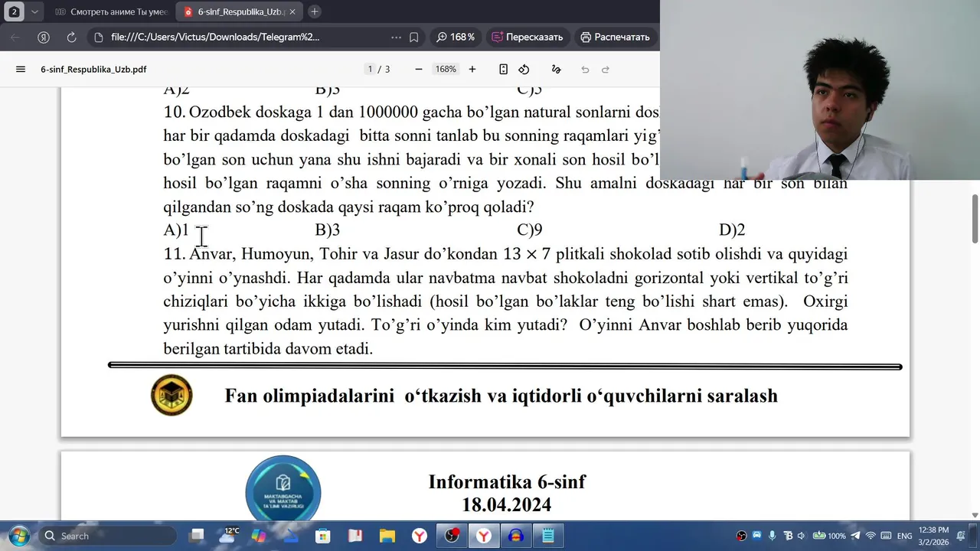
Task: Open the weather widget showing 12°C
Action: click(x=229, y=535)
